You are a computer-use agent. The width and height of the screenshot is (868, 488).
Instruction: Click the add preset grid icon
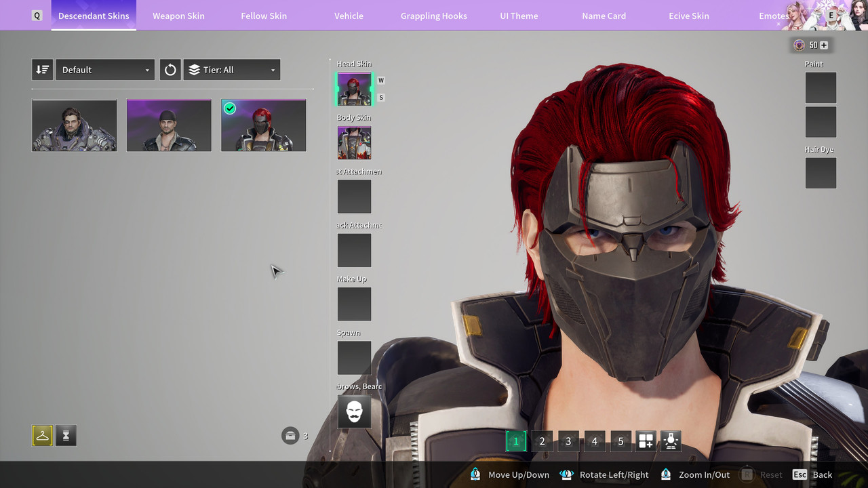click(646, 441)
